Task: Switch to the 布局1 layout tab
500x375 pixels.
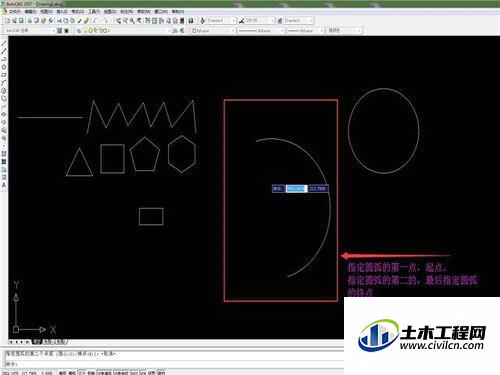Action: (x=49, y=342)
